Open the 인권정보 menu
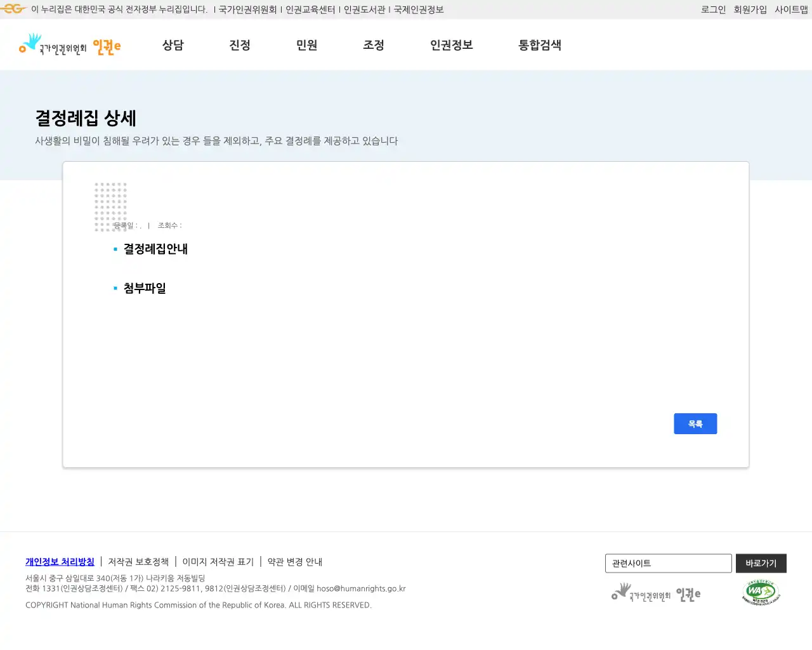 [x=451, y=45]
